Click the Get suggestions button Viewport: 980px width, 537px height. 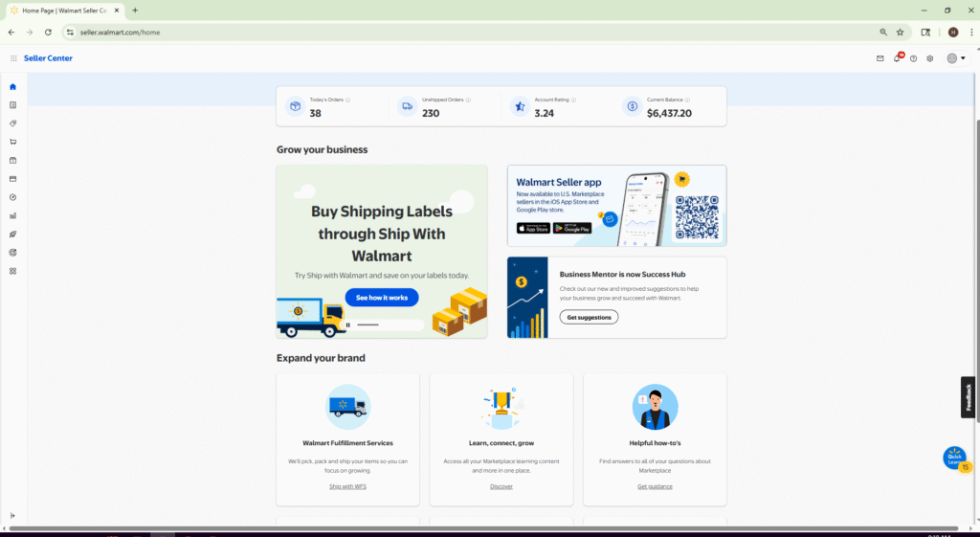(589, 317)
